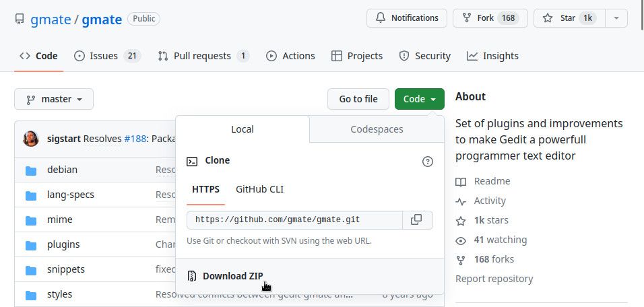Open the Security tab
The height and width of the screenshot is (307, 644).
424,56
